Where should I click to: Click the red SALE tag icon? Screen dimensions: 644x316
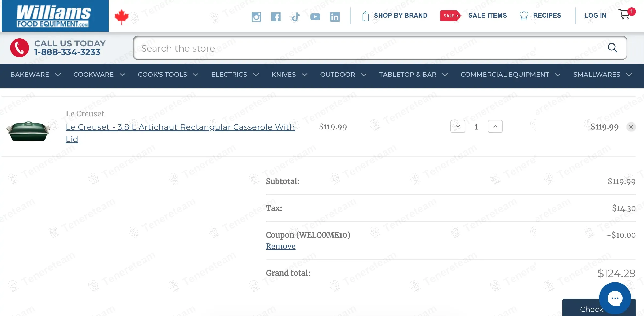click(x=451, y=16)
